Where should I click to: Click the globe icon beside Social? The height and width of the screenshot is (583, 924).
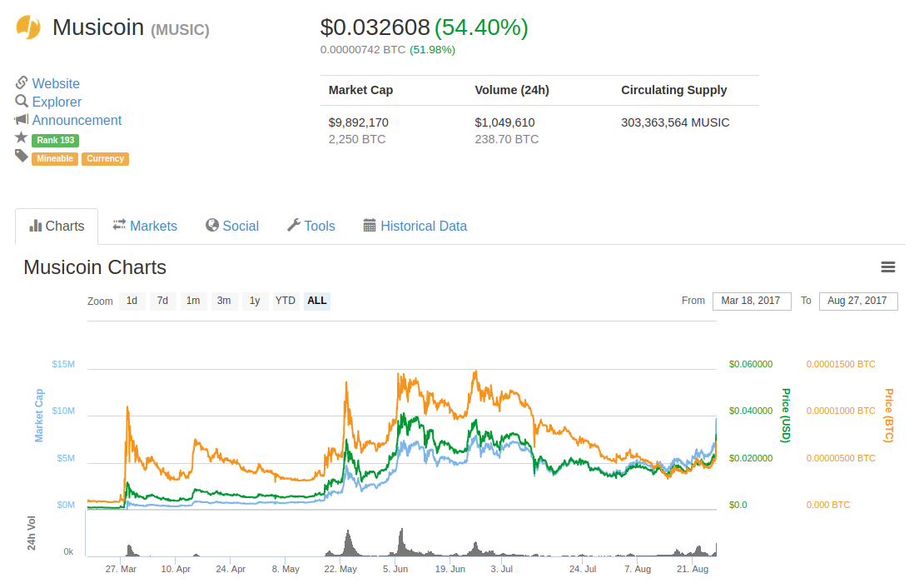[212, 225]
